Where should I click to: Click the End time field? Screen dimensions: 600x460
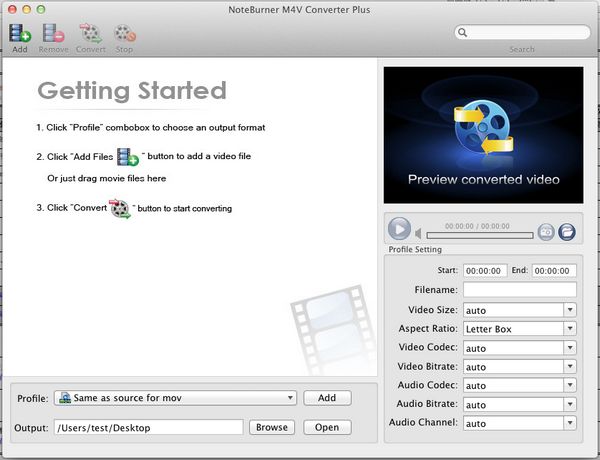tap(554, 271)
